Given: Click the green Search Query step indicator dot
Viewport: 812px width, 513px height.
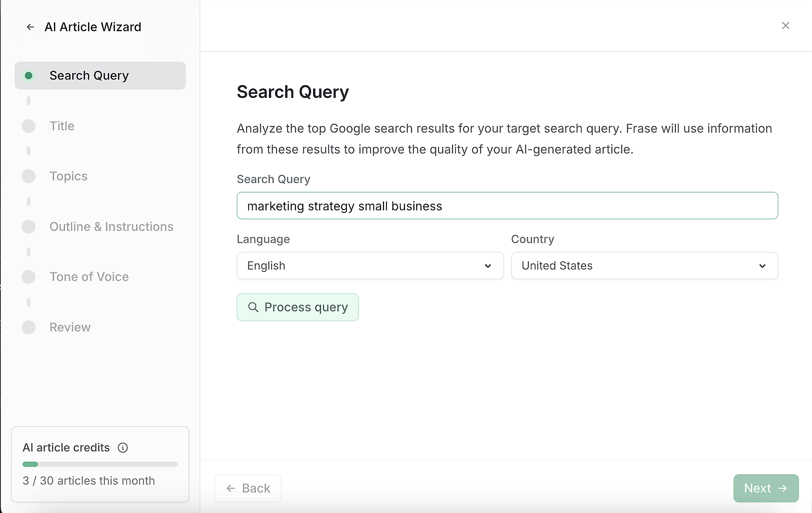Looking at the screenshot, I should (x=29, y=76).
